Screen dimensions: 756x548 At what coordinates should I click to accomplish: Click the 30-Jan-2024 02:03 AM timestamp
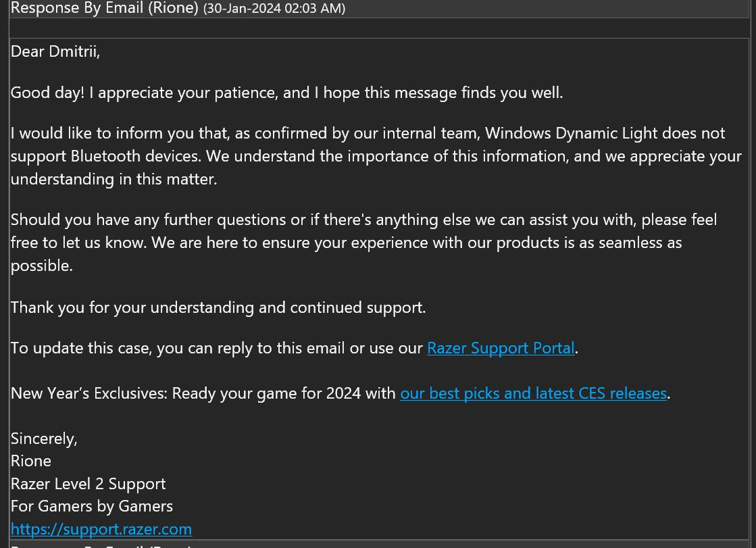coord(274,9)
